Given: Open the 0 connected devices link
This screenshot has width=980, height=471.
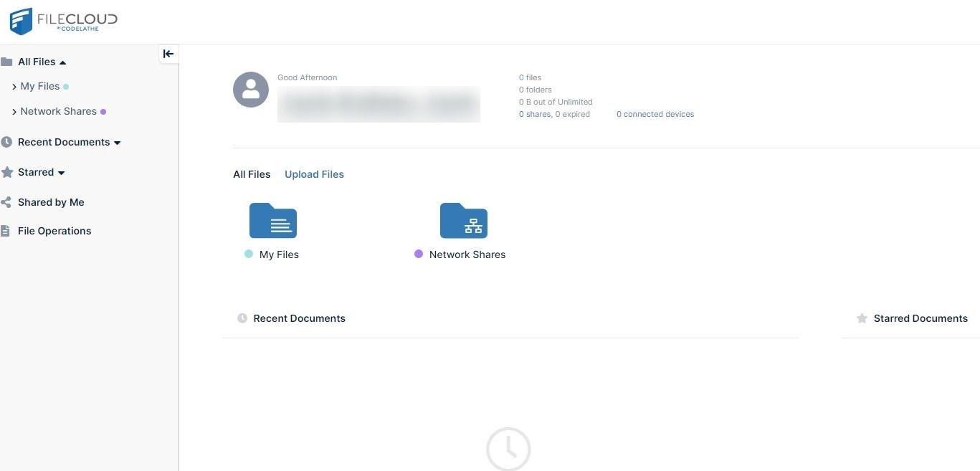Looking at the screenshot, I should point(655,114).
